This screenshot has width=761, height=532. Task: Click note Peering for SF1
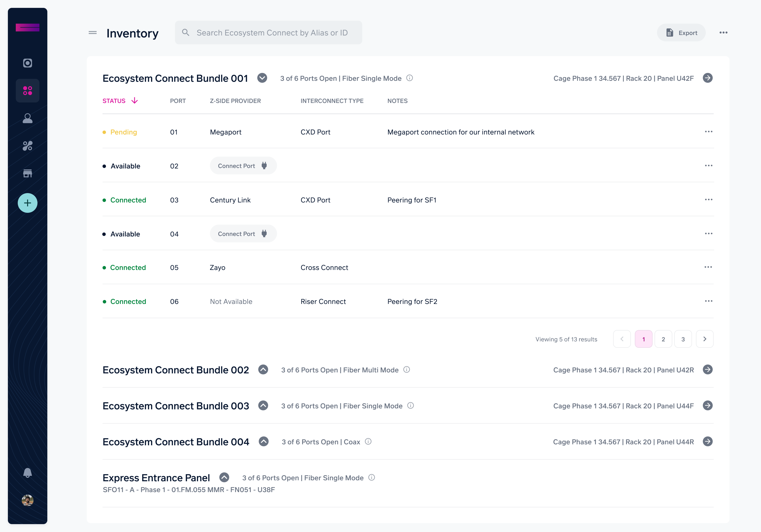pyautogui.click(x=412, y=200)
